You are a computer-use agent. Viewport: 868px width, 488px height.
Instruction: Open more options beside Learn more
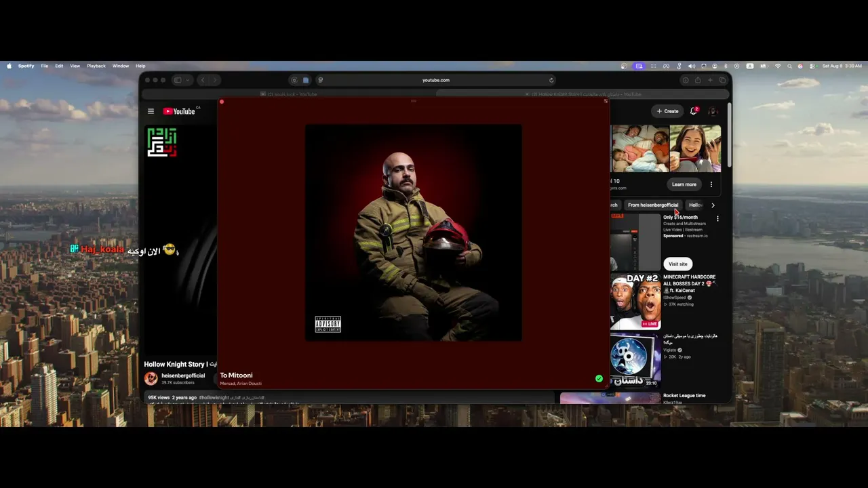click(711, 184)
